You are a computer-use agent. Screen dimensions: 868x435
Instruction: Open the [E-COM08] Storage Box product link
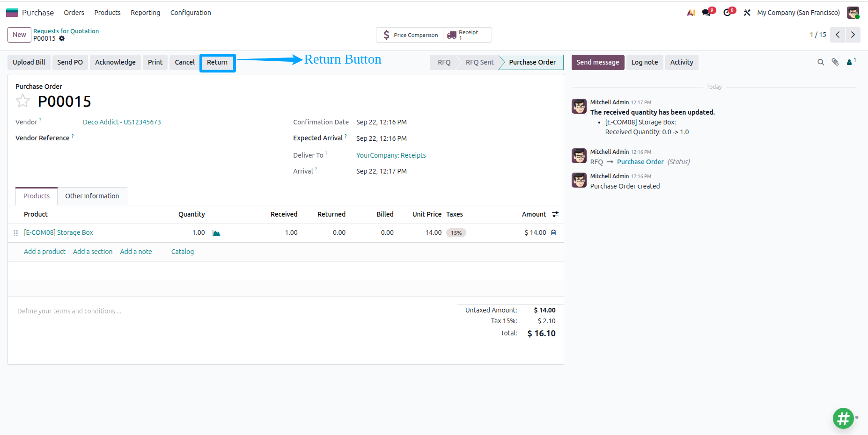pos(59,232)
